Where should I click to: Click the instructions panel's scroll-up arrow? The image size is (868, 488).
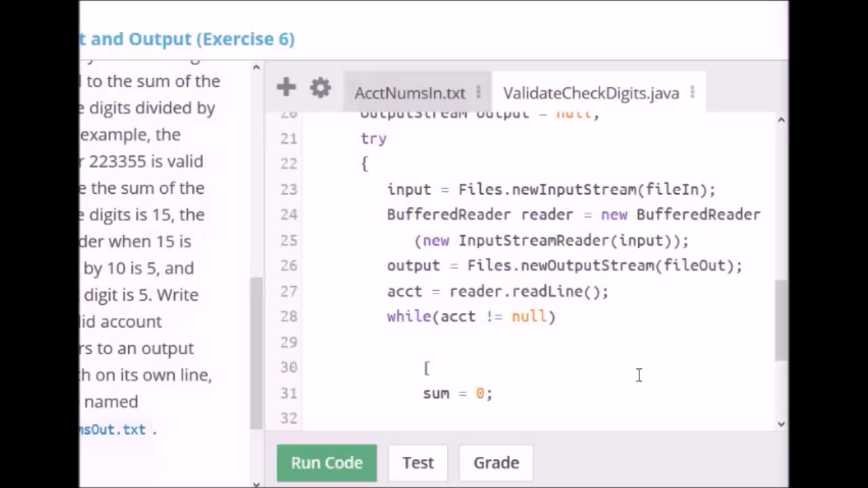click(256, 68)
